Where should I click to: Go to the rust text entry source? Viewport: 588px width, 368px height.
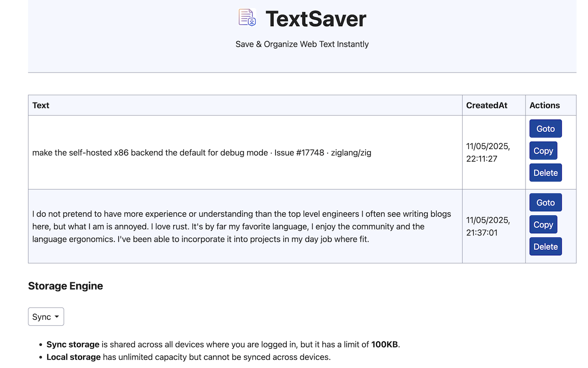pyautogui.click(x=545, y=202)
